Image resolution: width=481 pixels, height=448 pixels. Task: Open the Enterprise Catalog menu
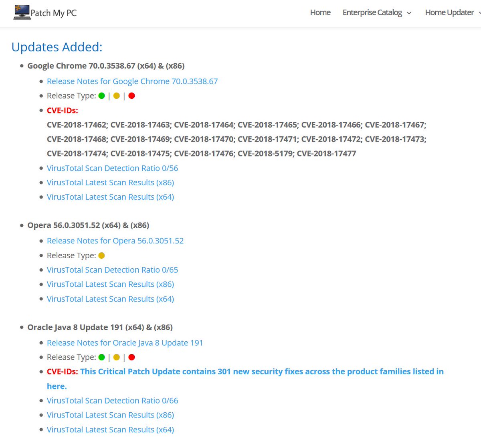coord(372,12)
